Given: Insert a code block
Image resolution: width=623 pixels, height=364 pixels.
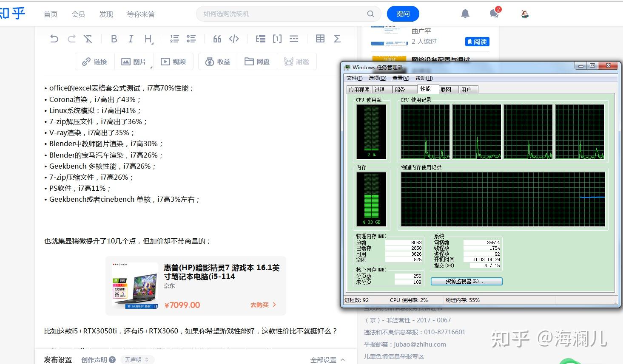Looking at the screenshot, I should (x=234, y=39).
